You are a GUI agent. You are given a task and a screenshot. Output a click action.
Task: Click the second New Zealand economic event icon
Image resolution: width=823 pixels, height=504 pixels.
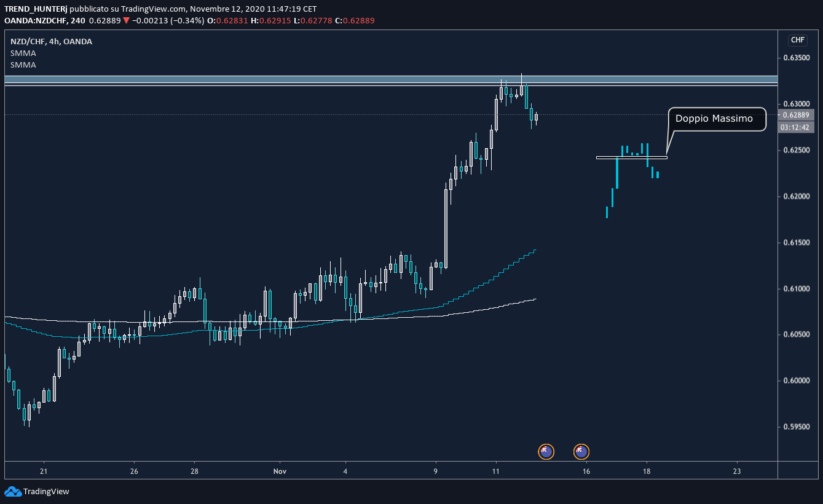point(581,452)
